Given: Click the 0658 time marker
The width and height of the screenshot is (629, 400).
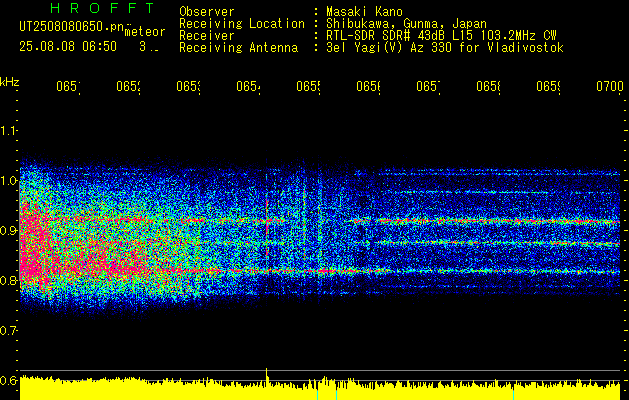Looking at the screenshot, I should click(x=489, y=86).
